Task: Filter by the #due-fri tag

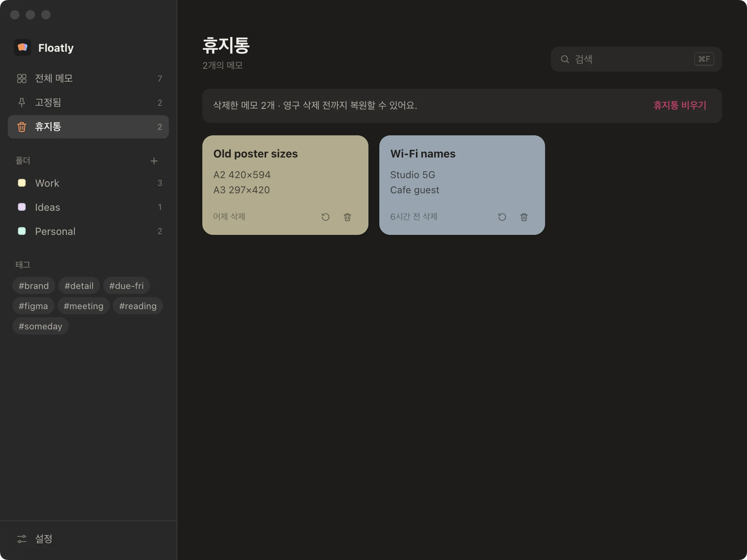Action: (126, 286)
